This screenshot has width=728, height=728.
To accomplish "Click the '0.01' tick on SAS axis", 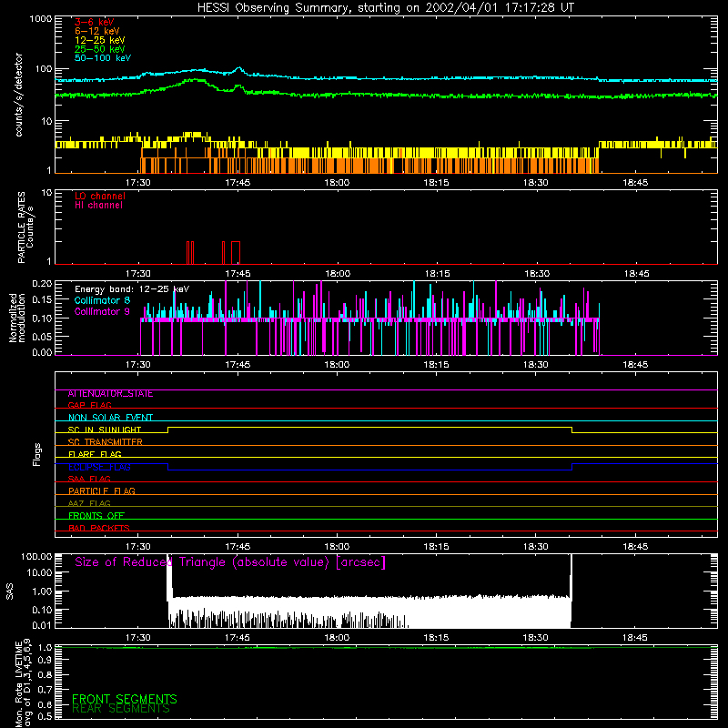I will click(x=42, y=625).
